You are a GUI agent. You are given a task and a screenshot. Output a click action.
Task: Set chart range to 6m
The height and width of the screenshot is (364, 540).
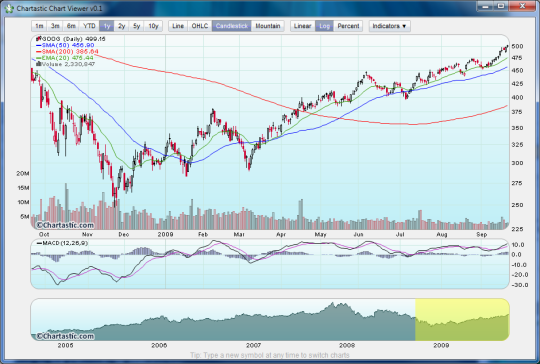click(x=71, y=26)
